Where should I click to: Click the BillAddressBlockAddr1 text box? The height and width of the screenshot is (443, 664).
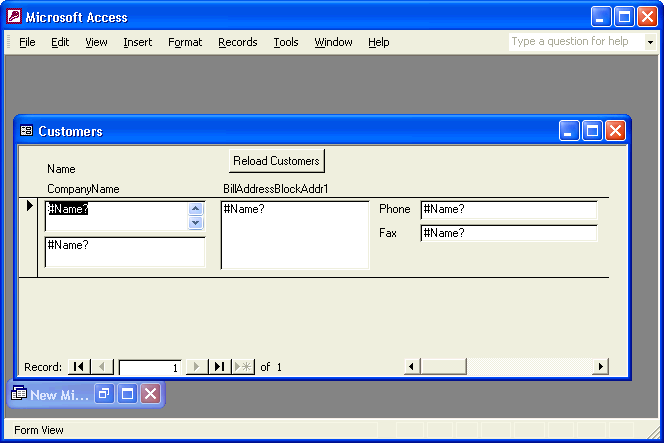(x=295, y=235)
